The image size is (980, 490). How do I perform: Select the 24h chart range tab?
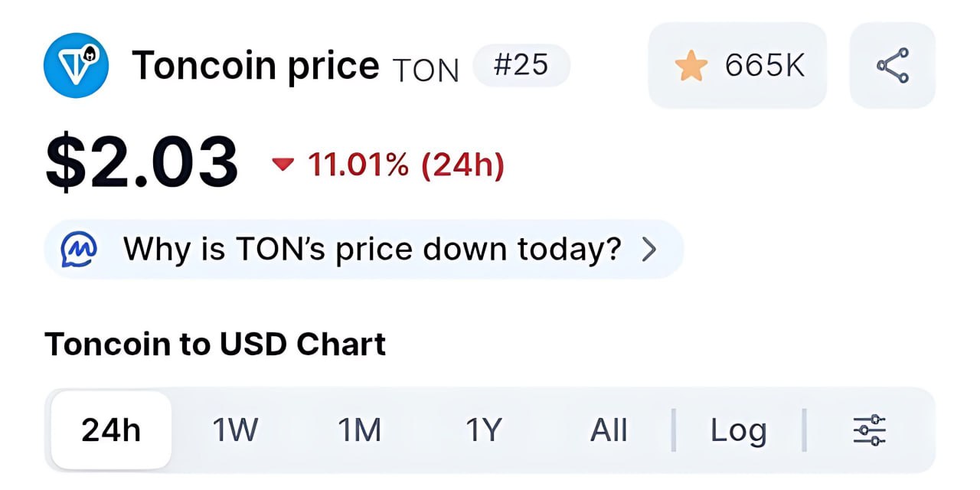coord(111,430)
